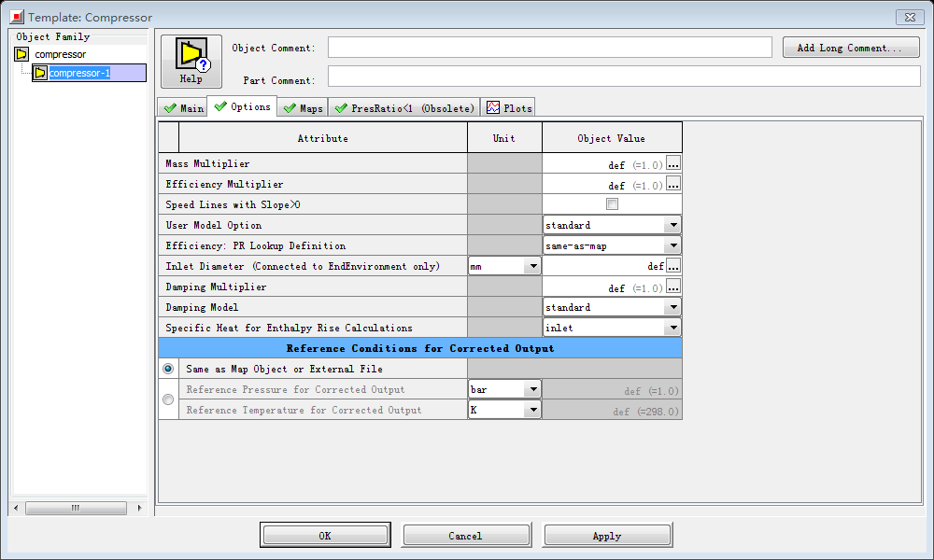Expand the User Model Option dropdown
934x560 pixels.
pos(672,225)
